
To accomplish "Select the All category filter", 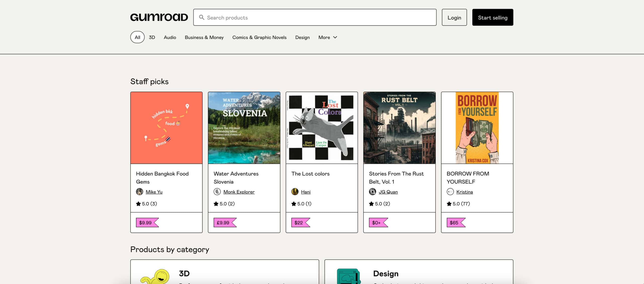I will pos(137,37).
